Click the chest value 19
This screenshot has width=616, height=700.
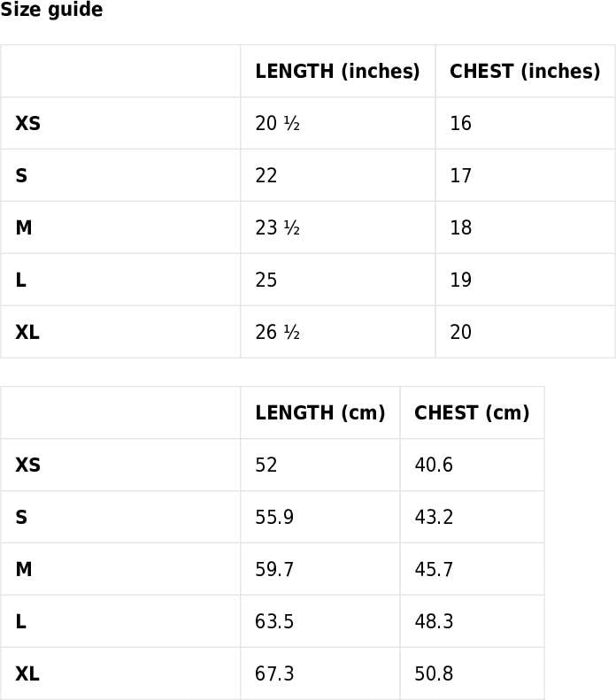[460, 281]
